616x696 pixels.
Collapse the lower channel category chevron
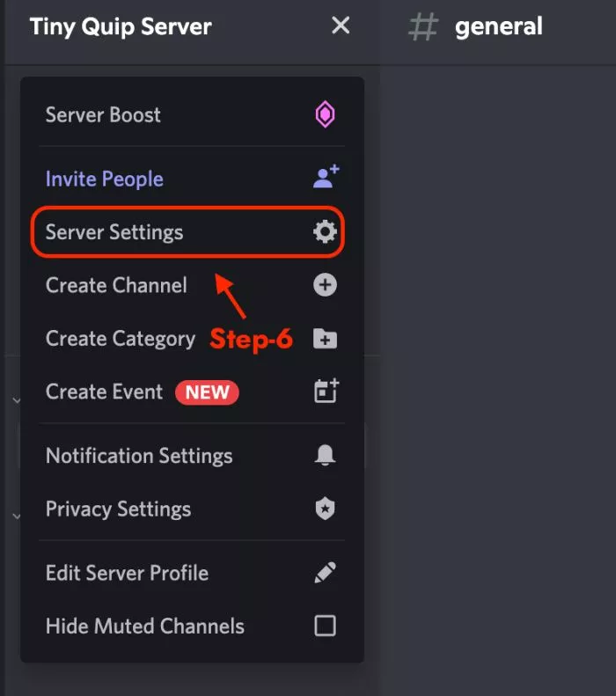17,517
